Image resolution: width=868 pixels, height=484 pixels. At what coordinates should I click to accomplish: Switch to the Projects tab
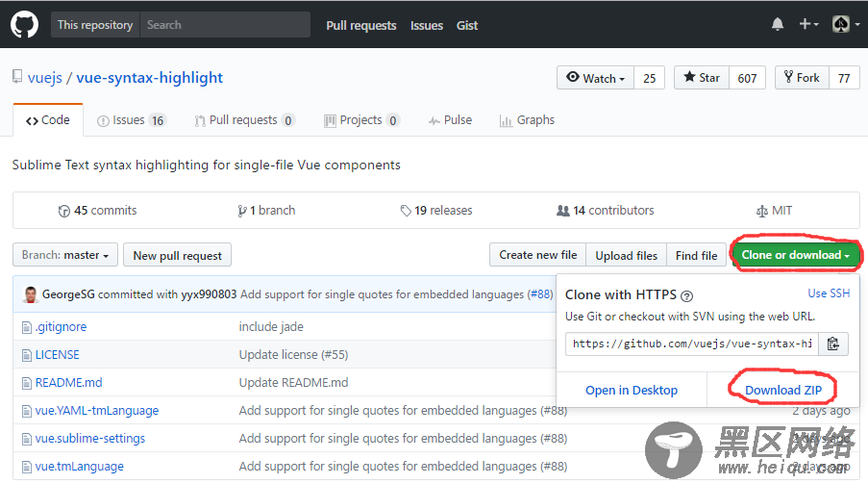click(360, 120)
